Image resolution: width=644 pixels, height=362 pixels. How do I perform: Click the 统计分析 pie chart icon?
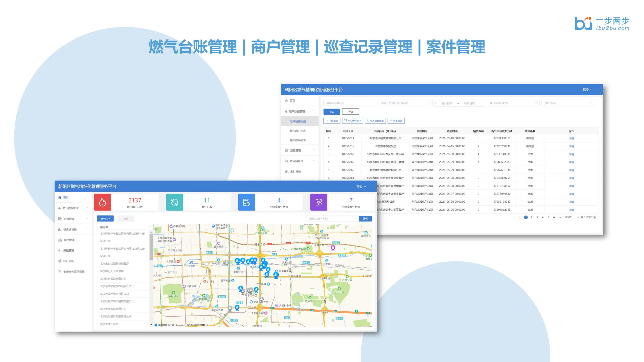[x=60, y=261]
